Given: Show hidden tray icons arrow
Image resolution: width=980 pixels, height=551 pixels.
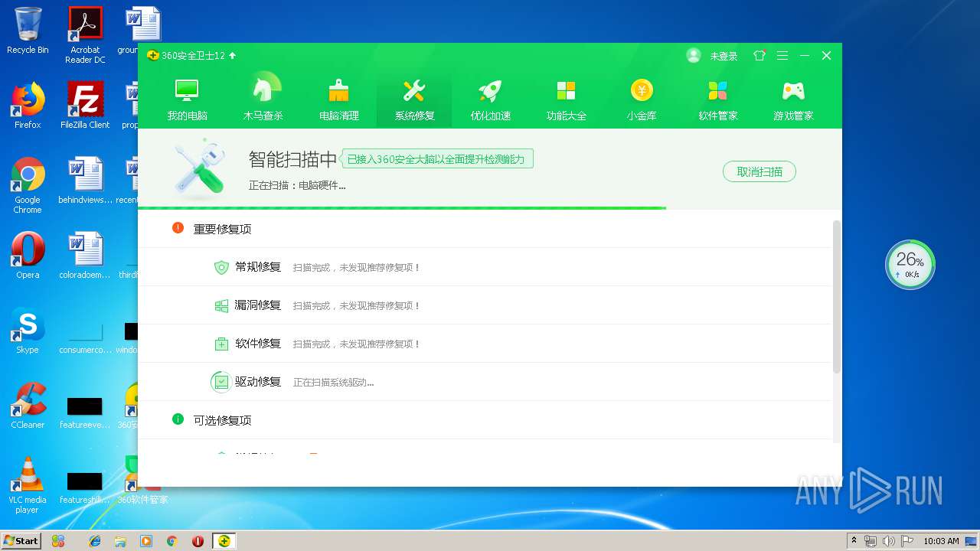Looking at the screenshot, I should tap(854, 540).
